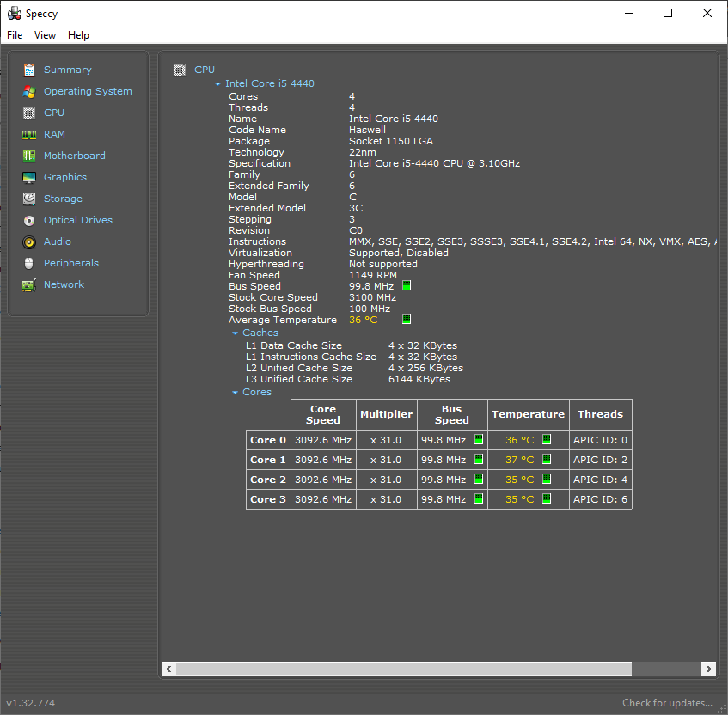The width and height of the screenshot is (728, 715).
Task: Click Core 2 temperature green indicator icon
Action: (x=547, y=479)
